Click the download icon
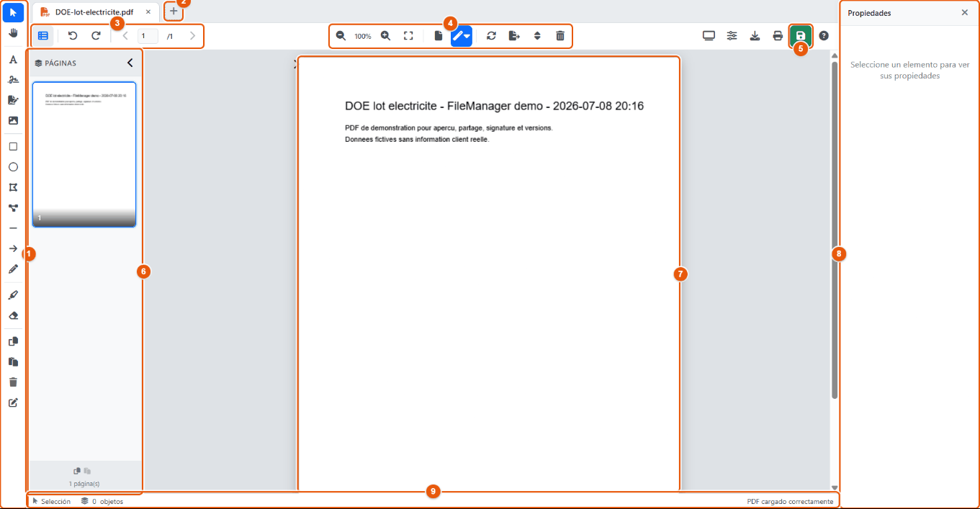The width and height of the screenshot is (980, 509). tap(755, 35)
